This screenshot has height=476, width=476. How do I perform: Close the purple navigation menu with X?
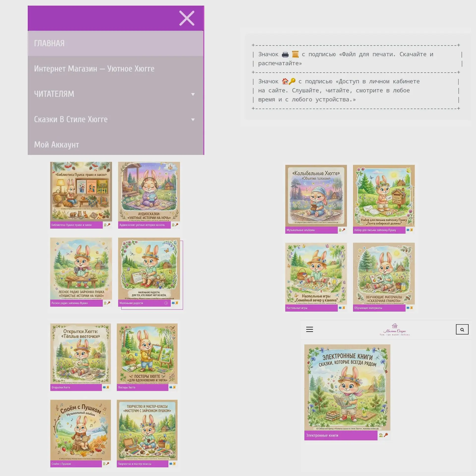[187, 18]
